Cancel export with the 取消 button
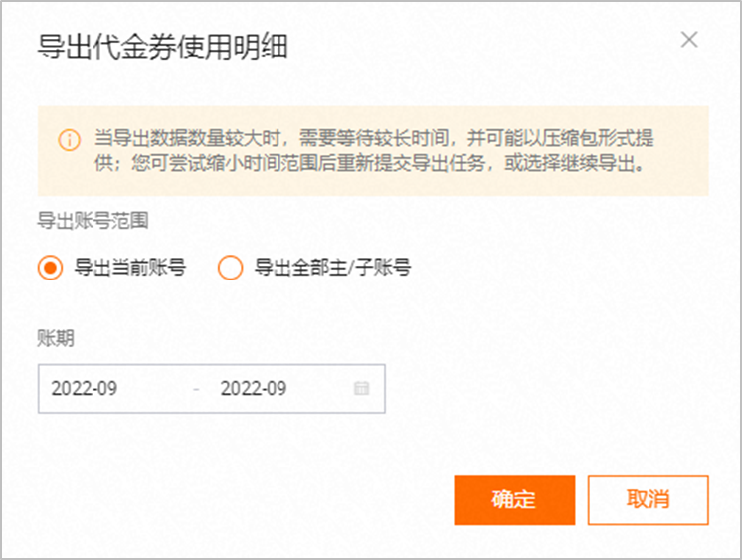The height and width of the screenshot is (560, 742). [x=648, y=499]
